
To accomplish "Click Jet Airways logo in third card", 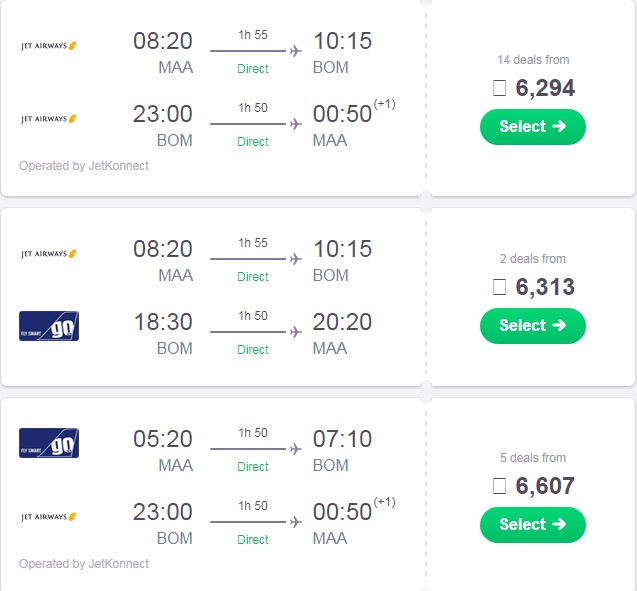I will tap(49, 517).
